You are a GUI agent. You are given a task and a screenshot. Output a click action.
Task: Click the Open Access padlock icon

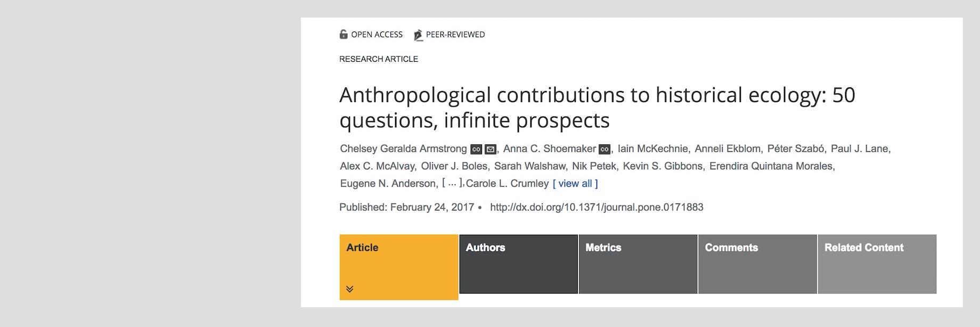tap(344, 35)
